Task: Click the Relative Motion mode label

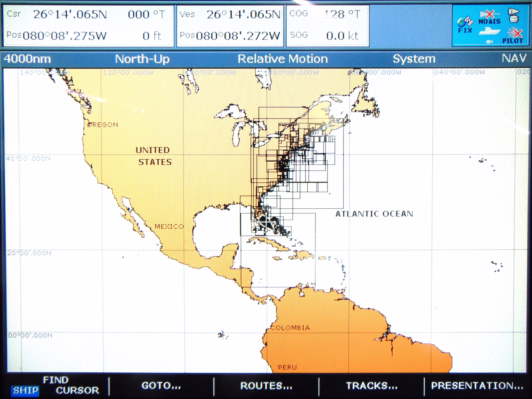Action: click(x=283, y=59)
